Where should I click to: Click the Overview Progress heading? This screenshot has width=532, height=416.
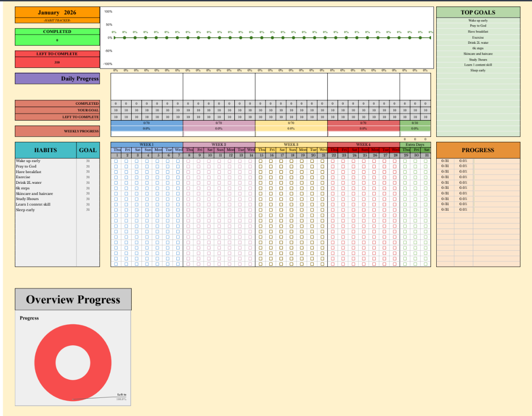tap(73, 299)
